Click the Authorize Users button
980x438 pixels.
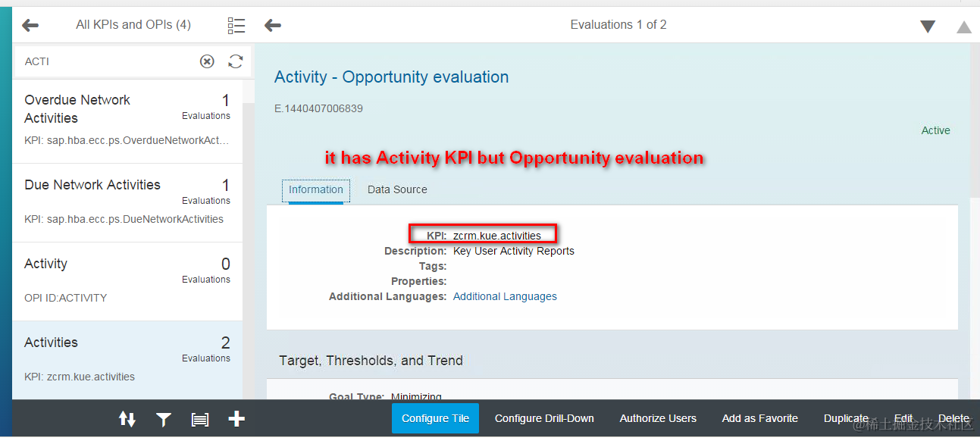(658, 418)
